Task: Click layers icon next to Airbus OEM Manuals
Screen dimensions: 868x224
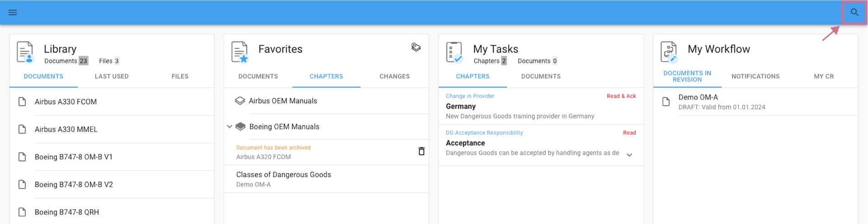Action: pos(240,101)
